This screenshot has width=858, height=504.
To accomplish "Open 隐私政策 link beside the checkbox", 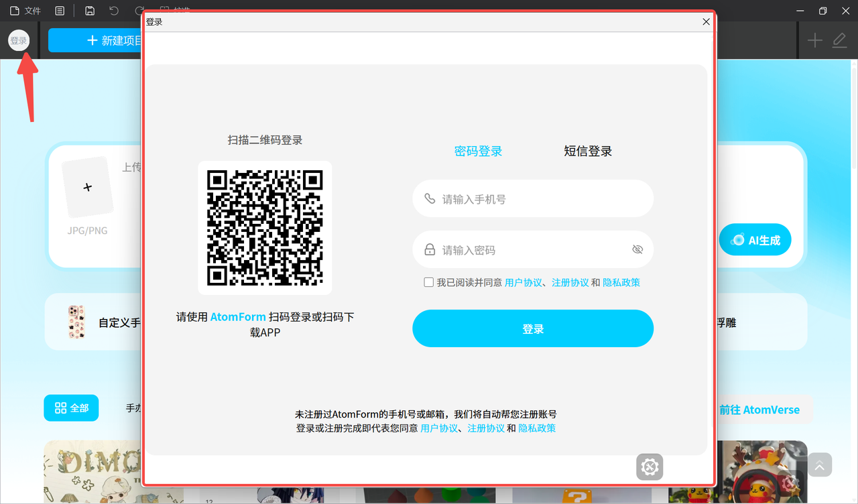I will click(621, 283).
